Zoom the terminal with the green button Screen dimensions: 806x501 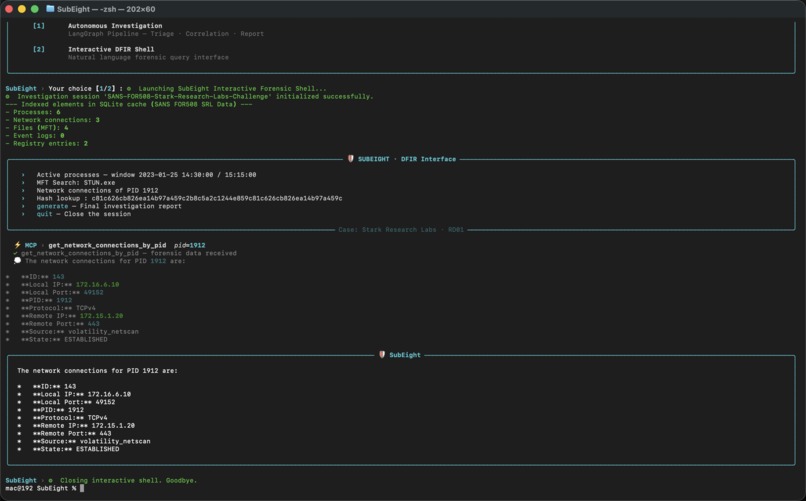click(x=34, y=9)
